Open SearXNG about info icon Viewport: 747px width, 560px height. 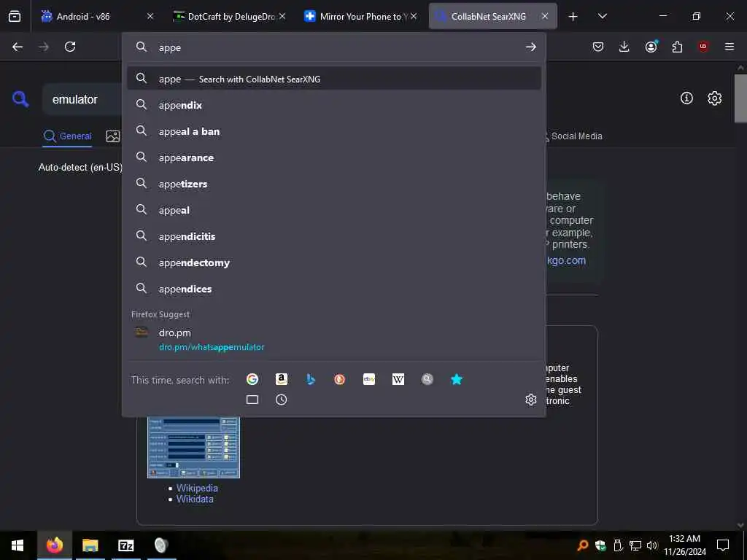click(686, 98)
